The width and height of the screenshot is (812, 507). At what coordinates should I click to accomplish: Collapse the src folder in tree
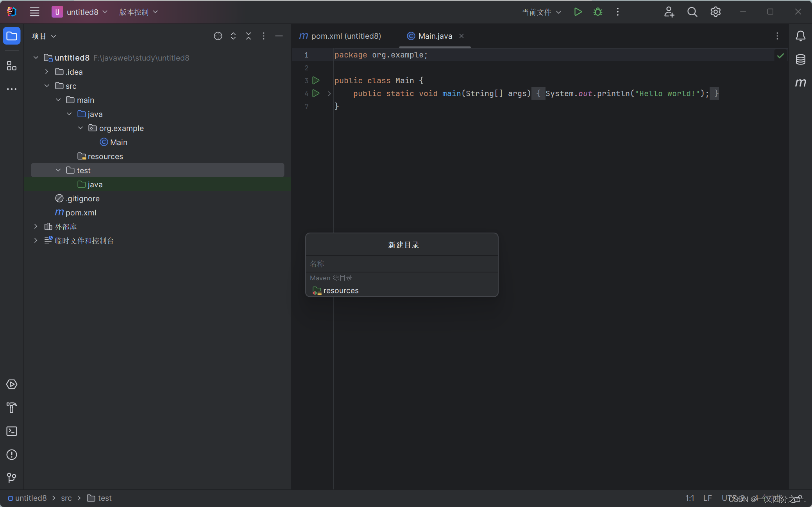click(47, 86)
